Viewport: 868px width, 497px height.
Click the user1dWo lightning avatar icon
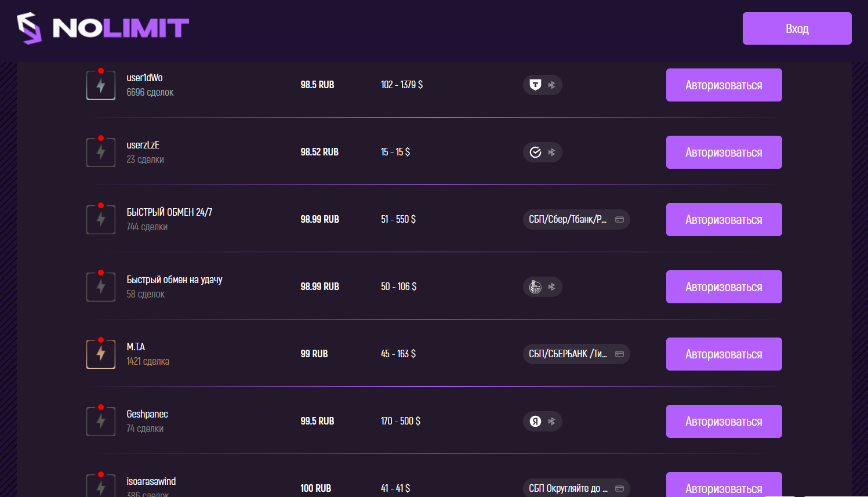coord(101,85)
